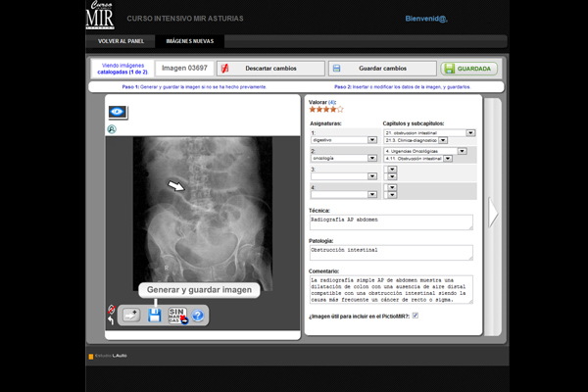
Task: Click Capítulos y subcapítulos heading
Action: coord(414,123)
